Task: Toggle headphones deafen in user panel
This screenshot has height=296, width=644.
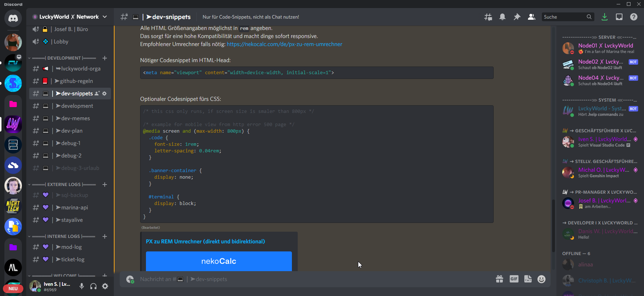Action: 93,286
